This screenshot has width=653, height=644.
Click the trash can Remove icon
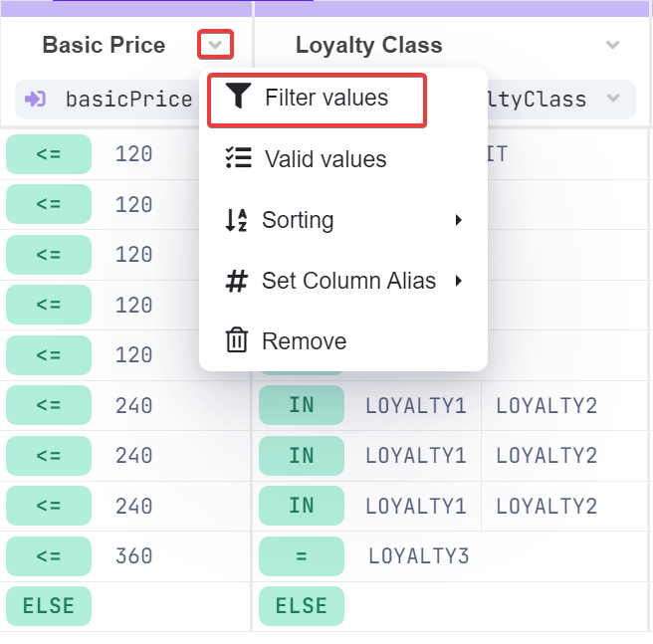237,340
